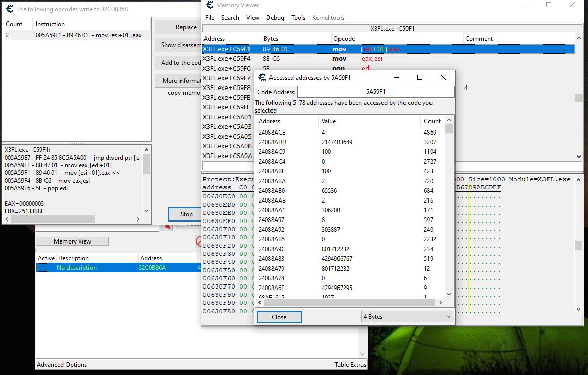
Task: Toggle the Active checkbox for address 32C0B86A
Action: coord(43,268)
